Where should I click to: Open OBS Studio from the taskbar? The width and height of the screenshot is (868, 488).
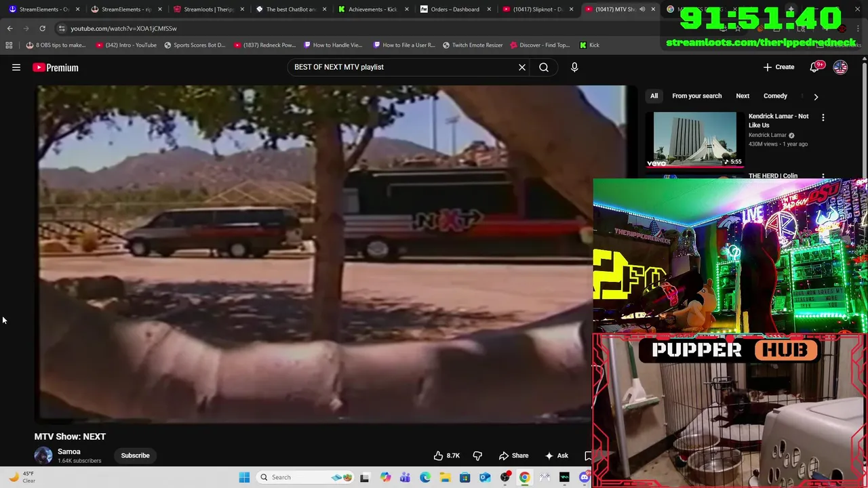(x=505, y=477)
